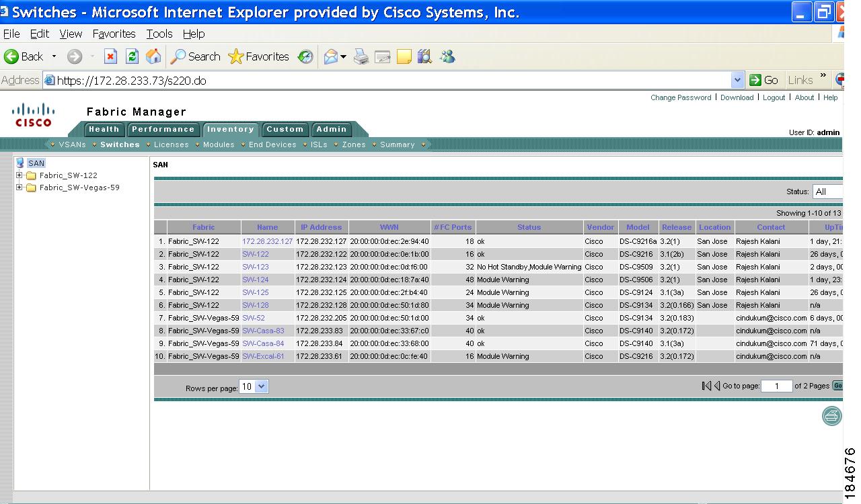Open the File menu

pos(11,34)
